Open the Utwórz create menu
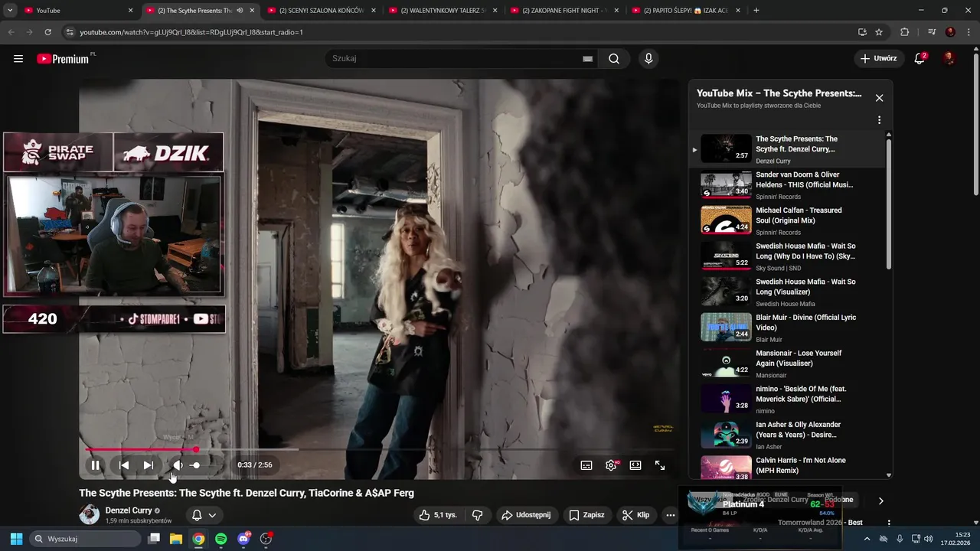The height and width of the screenshot is (551, 980). [x=879, y=59]
